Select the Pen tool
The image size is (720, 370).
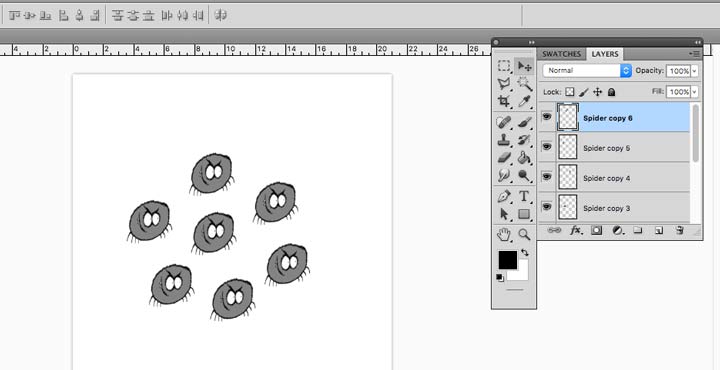(x=504, y=196)
